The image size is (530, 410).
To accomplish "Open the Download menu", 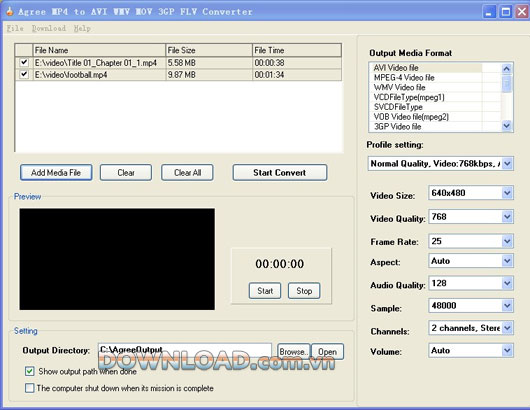I will click(49, 28).
